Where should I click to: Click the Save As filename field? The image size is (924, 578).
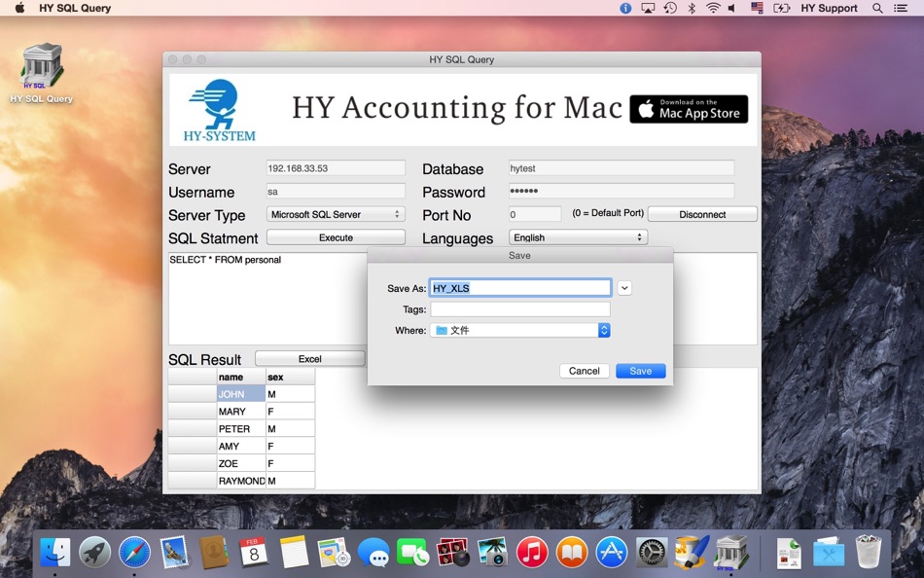click(x=520, y=288)
